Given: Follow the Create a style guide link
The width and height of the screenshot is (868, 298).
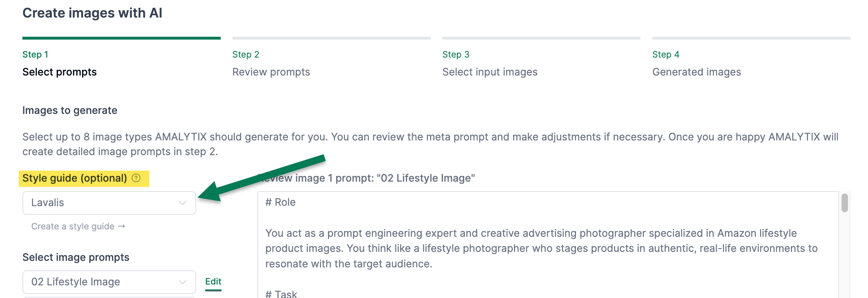Looking at the screenshot, I should (x=73, y=227).
